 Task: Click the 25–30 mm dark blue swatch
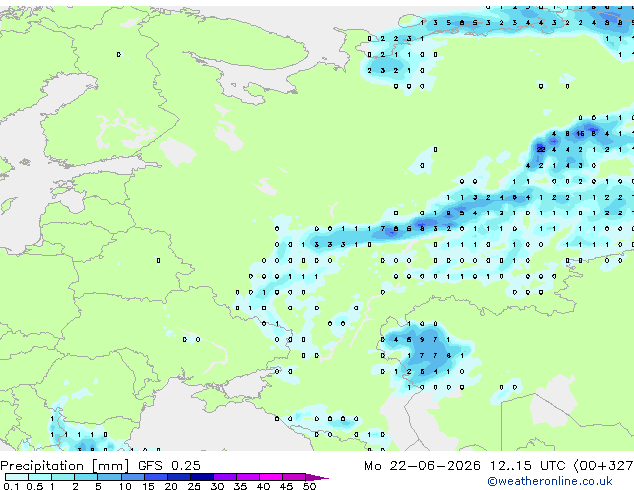(x=202, y=477)
